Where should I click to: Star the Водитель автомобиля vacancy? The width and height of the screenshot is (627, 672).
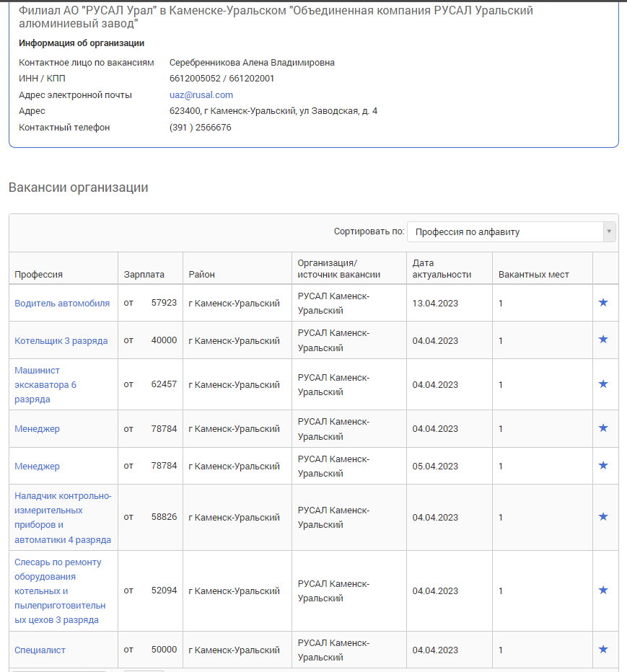tap(603, 303)
